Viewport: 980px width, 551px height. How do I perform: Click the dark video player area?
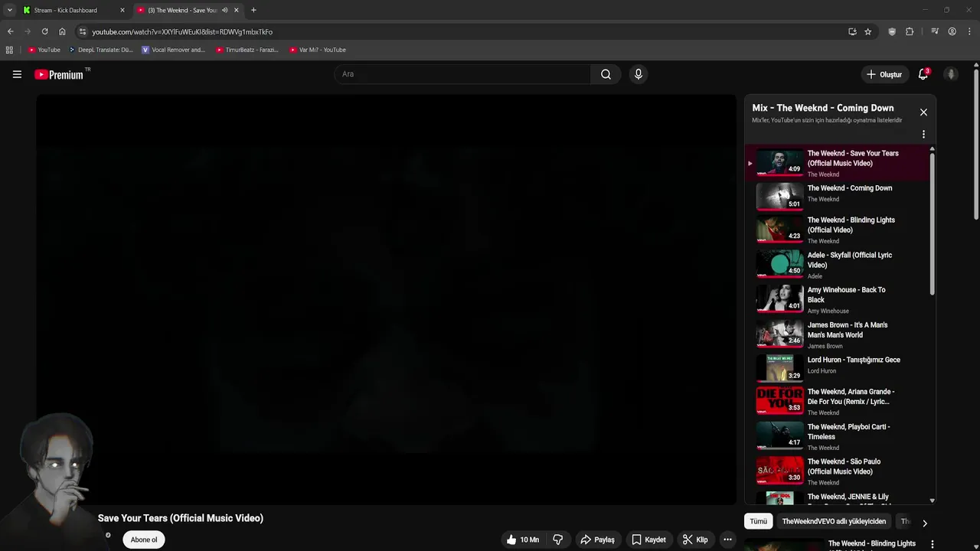386,299
